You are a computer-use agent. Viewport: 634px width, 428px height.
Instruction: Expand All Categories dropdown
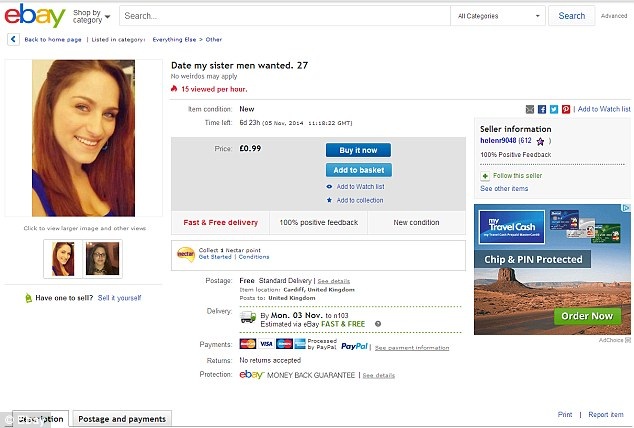pos(499,16)
